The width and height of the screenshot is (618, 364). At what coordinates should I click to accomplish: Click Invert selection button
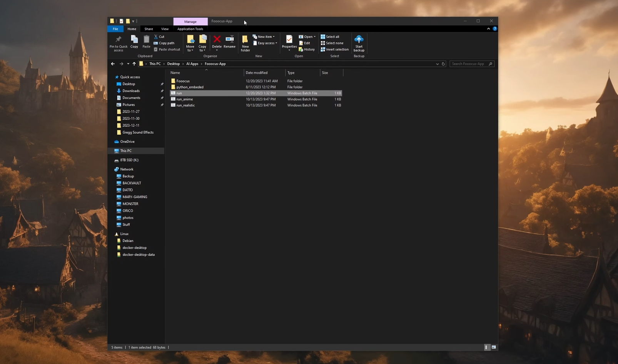[x=334, y=50]
